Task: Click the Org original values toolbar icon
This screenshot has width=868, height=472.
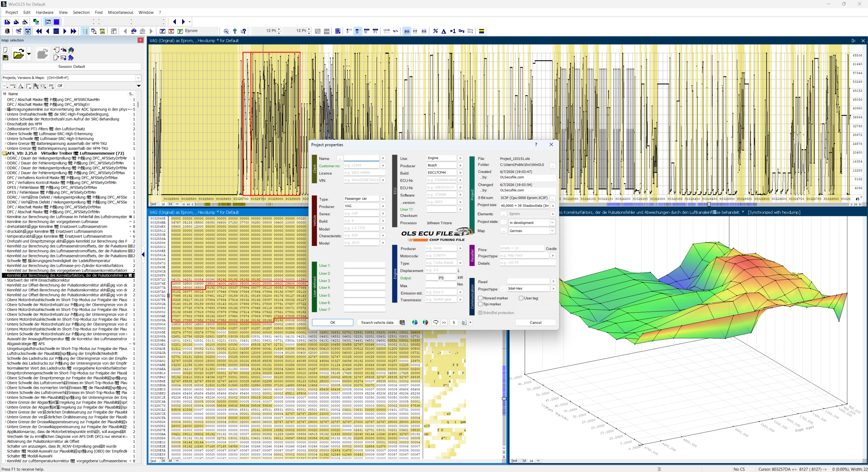Action: tap(461, 31)
